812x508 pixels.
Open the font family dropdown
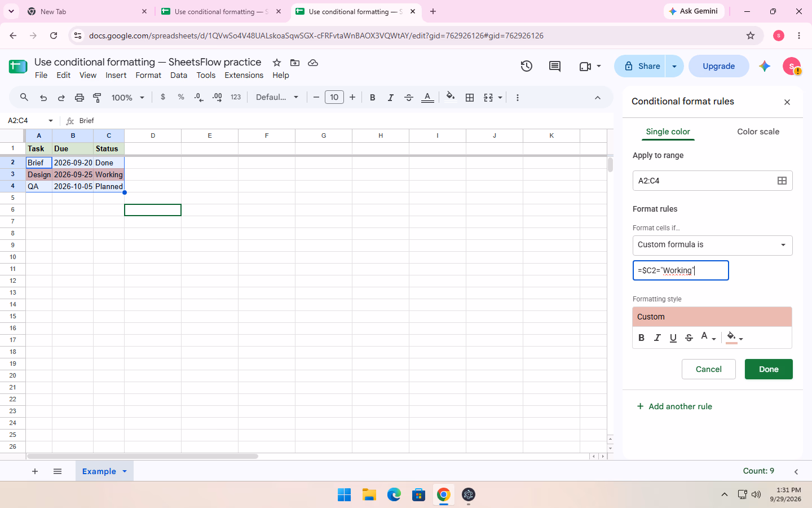pyautogui.click(x=277, y=97)
